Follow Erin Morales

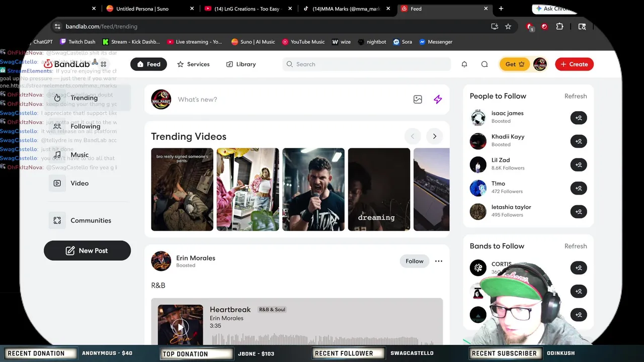[x=415, y=261]
